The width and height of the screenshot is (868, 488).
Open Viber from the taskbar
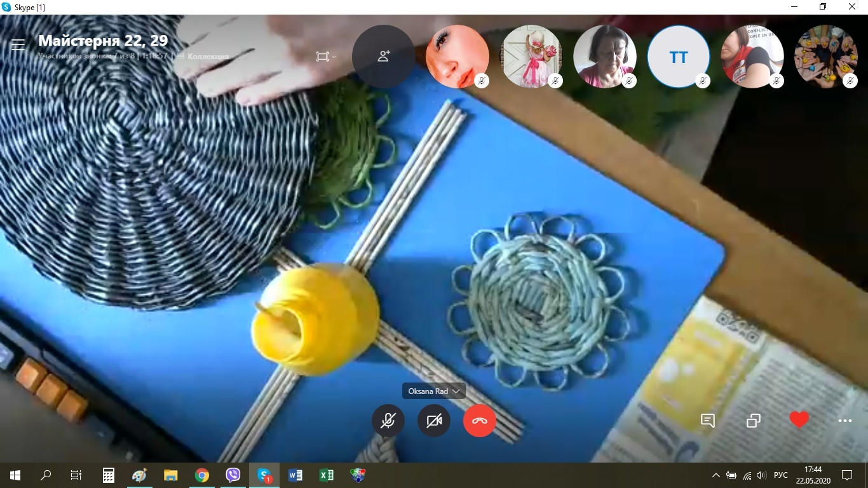coord(233,475)
